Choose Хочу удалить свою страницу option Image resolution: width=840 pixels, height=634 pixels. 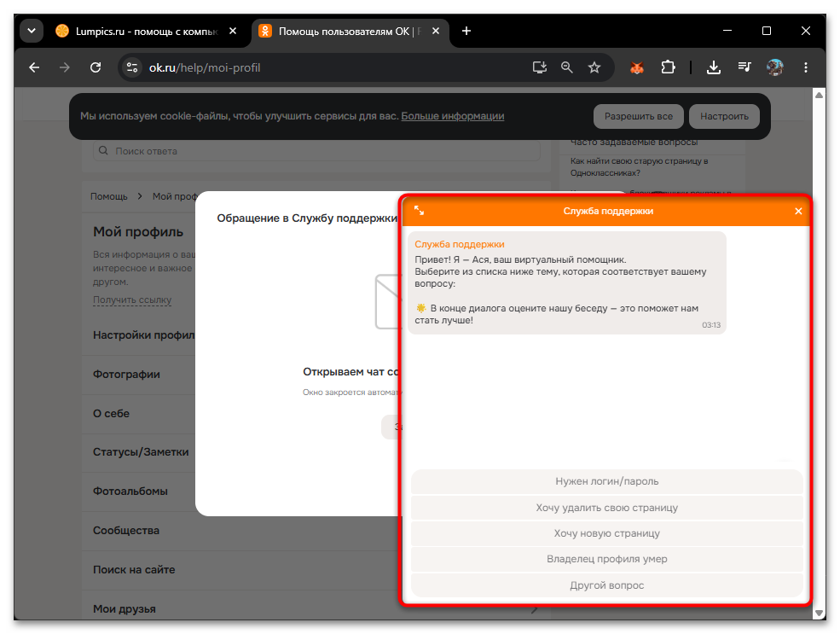606,508
